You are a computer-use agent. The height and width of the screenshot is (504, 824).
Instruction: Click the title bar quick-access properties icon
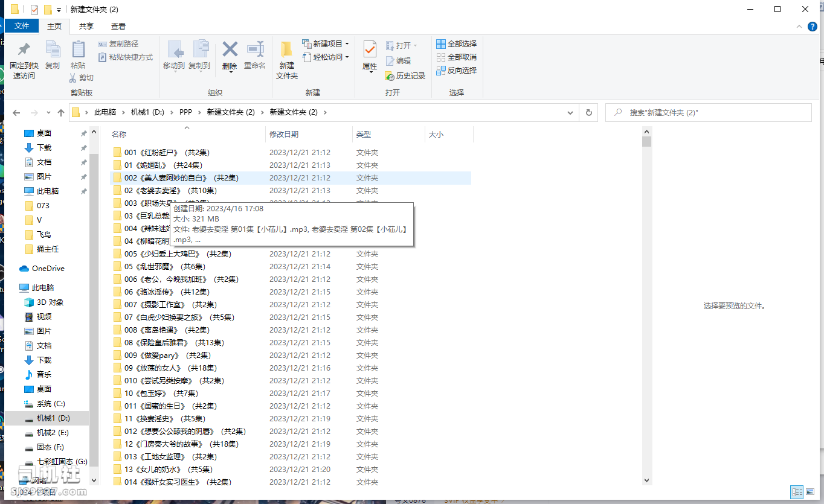click(34, 9)
